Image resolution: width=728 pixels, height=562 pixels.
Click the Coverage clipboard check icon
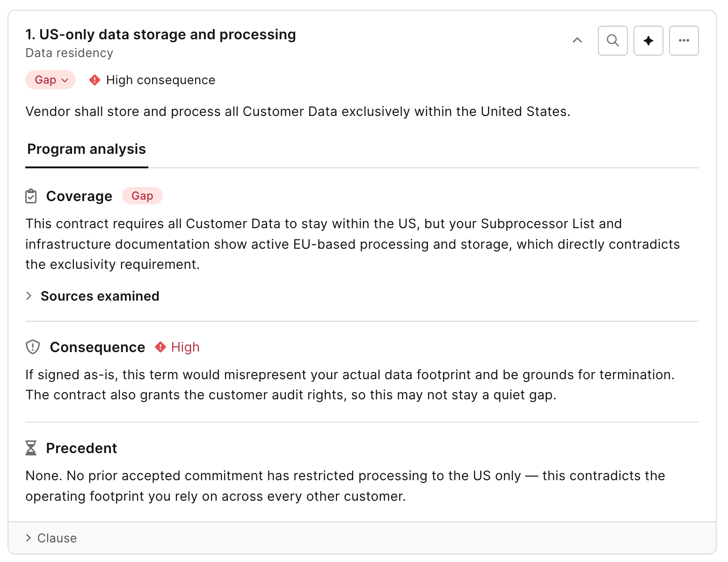coord(31,196)
